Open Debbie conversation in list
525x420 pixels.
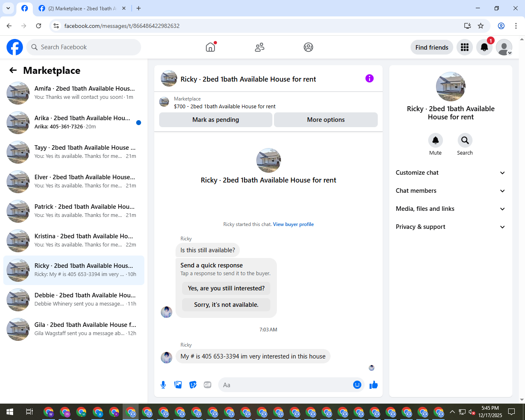pyautogui.click(x=74, y=300)
